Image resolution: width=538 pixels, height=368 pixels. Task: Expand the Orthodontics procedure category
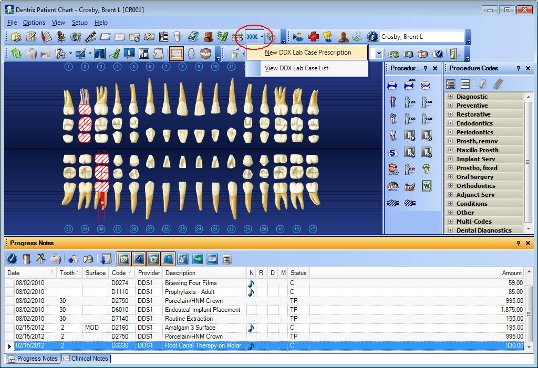point(451,186)
